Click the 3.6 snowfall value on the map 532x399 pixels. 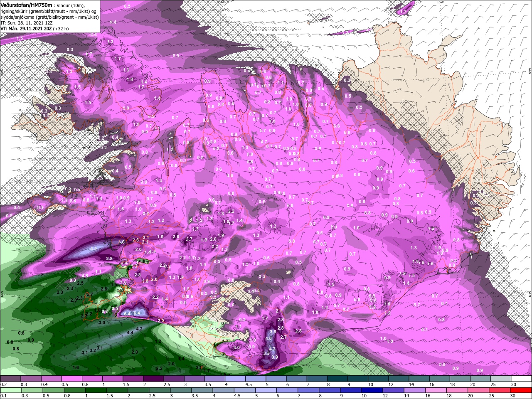[x=122, y=242]
